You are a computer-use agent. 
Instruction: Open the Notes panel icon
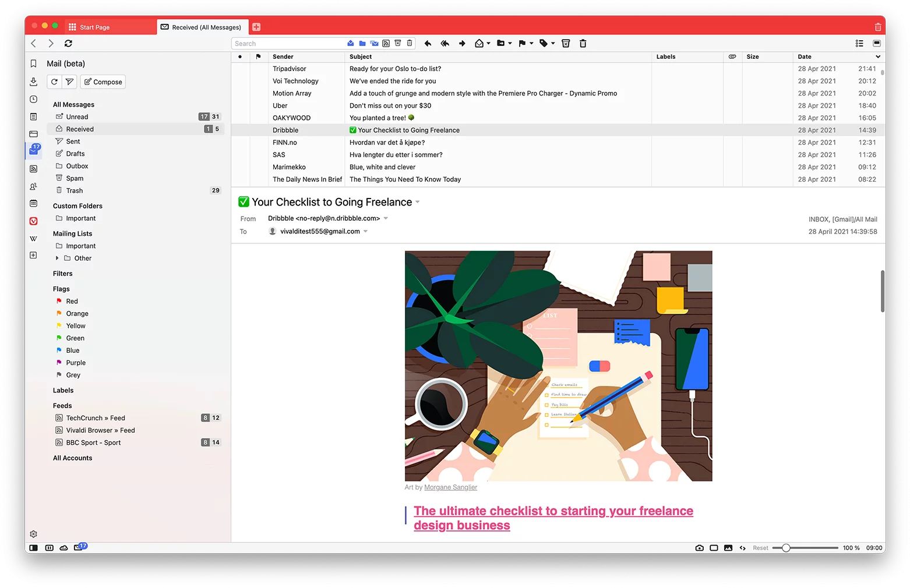point(33,116)
